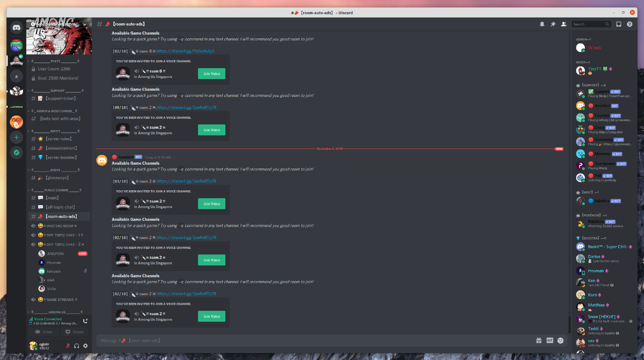The height and width of the screenshot is (360, 644).
Task: Open 03/10 room 2 invite link
Action: point(187,181)
